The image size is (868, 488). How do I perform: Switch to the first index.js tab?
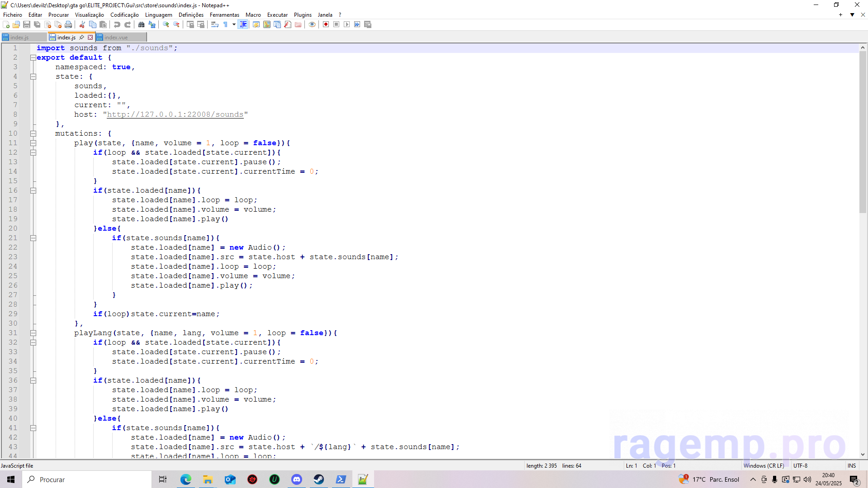point(24,38)
